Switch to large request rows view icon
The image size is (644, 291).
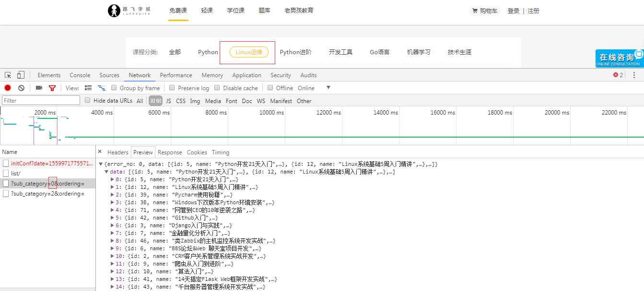88,88
